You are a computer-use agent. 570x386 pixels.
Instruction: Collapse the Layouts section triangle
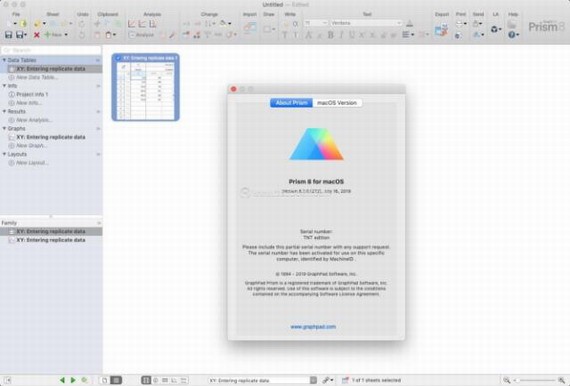pyautogui.click(x=4, y=154)
